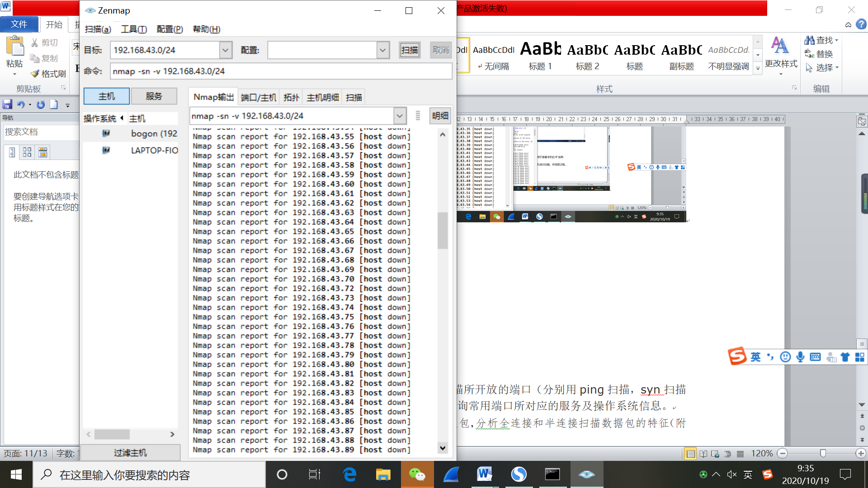Click the Sogou voice input microphone
This screenshot has height=488, width=868.
(x=800, y=357)
